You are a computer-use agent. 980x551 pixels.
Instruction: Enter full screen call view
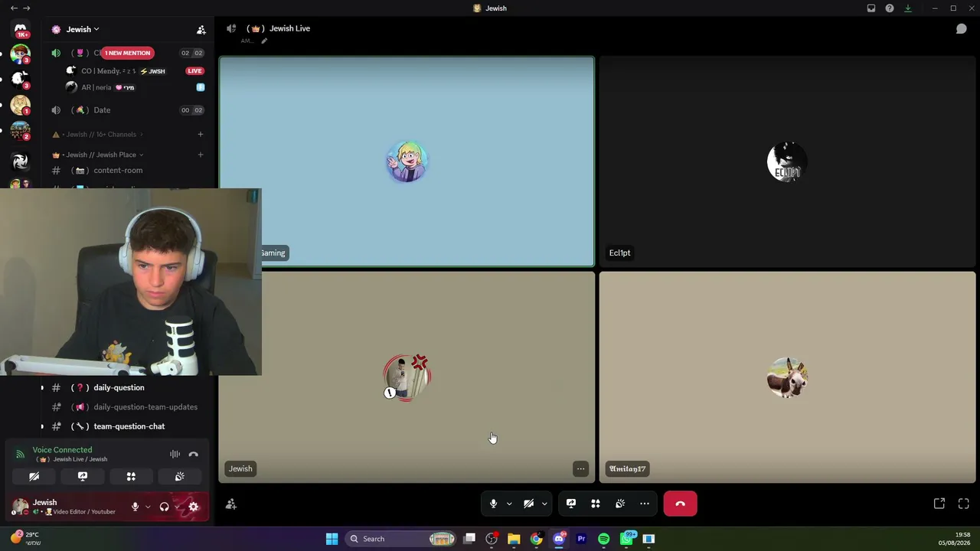click(964, 504)
